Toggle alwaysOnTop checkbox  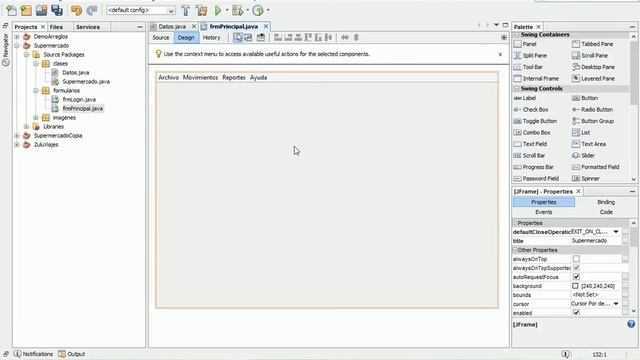point(576,259)
